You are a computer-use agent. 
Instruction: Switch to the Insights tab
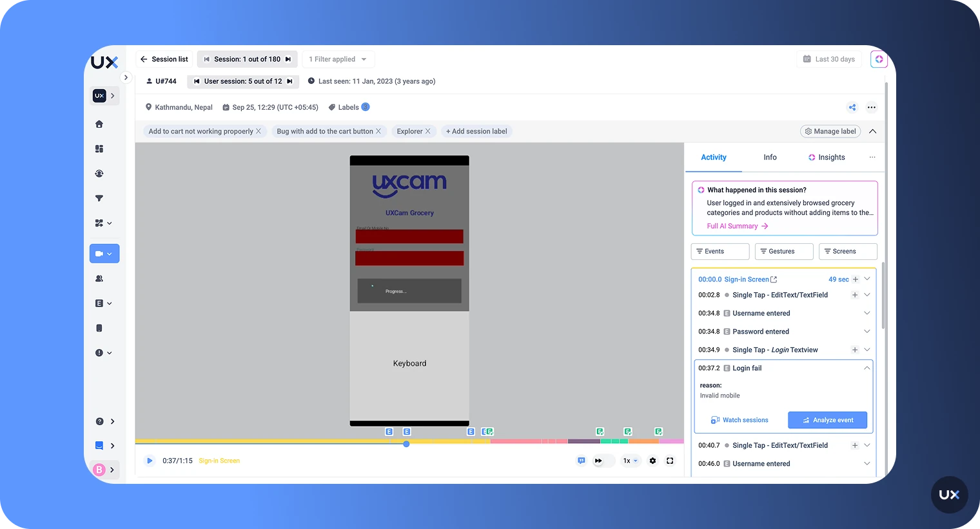pyautogui.click(x=827, y=157)
